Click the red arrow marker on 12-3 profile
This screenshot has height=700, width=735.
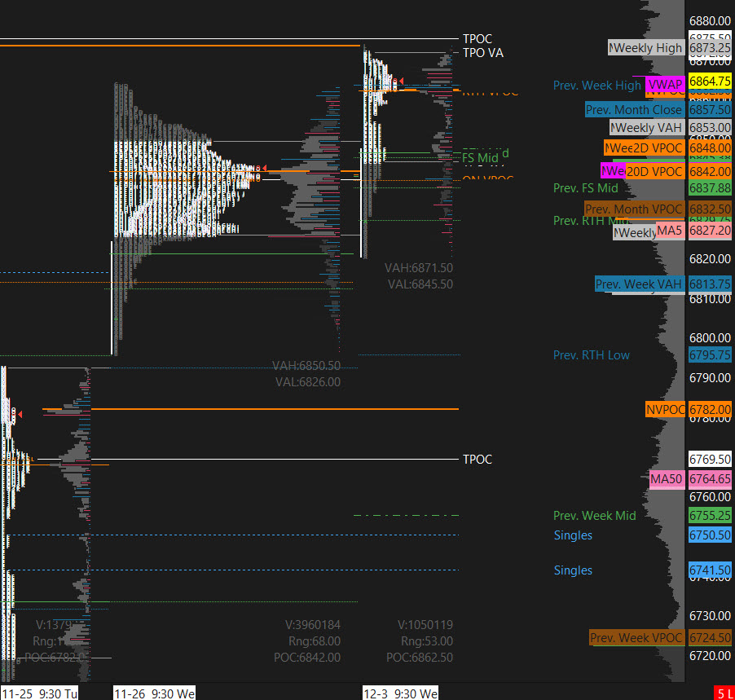(x=398, y=81)
